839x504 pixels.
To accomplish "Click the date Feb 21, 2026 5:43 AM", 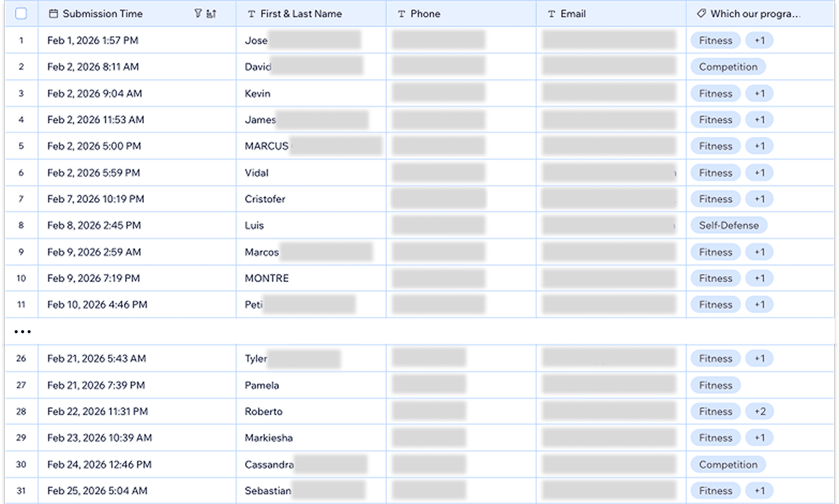I will [97, 358].
